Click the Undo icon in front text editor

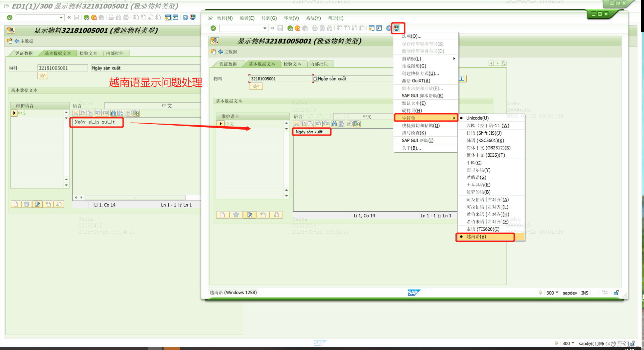(x=319, y=124)
